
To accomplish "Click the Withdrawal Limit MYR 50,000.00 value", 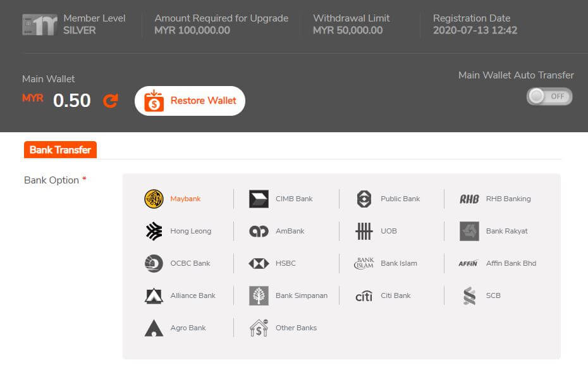I will pos(348,30).
